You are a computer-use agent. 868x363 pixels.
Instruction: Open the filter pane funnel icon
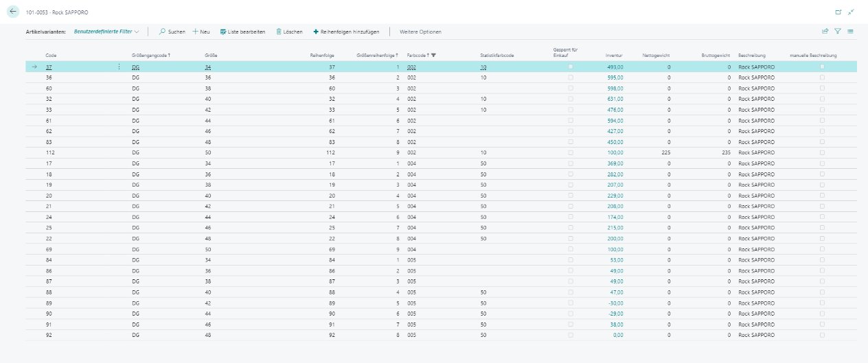point(838,32)
